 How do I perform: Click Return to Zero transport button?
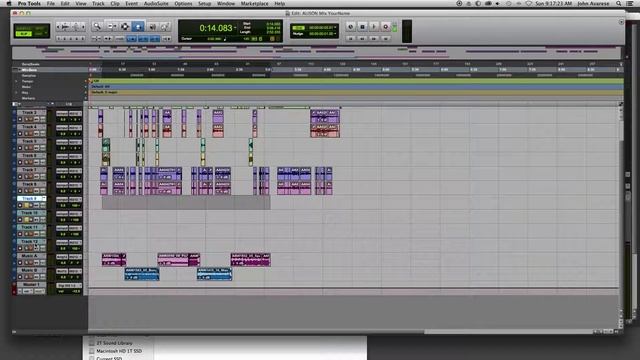coord(350,38)
